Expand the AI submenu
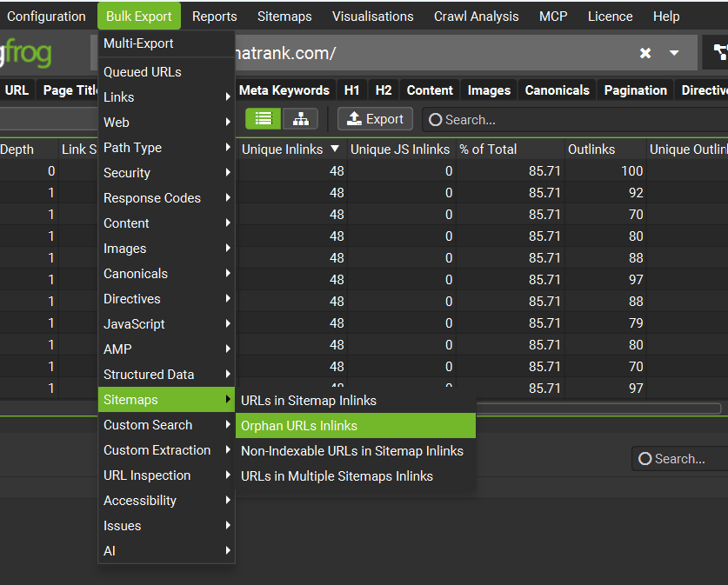 pos(166,551)
